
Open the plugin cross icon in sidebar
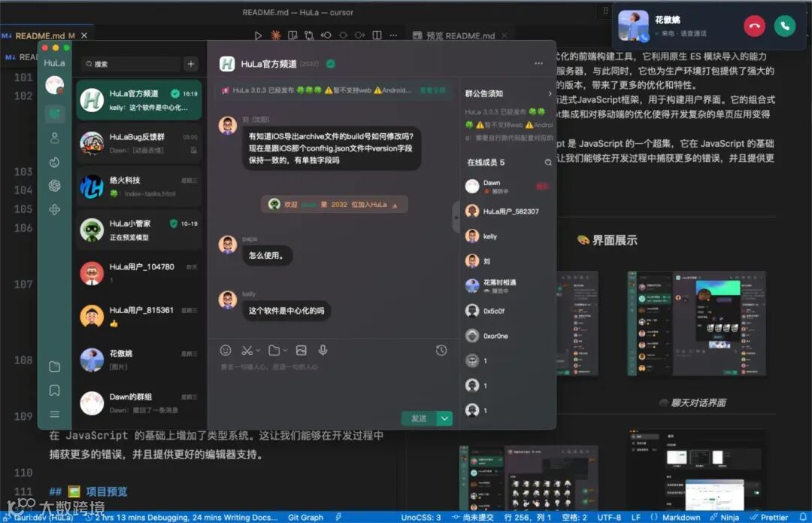click(x=54, y=209)
